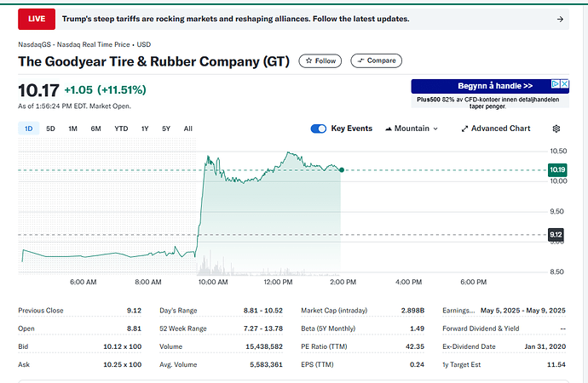Screen dimensions: 588x383
Task: Switch chart to 5Y range
Action: pyautogui.click(x=166, y=129)
